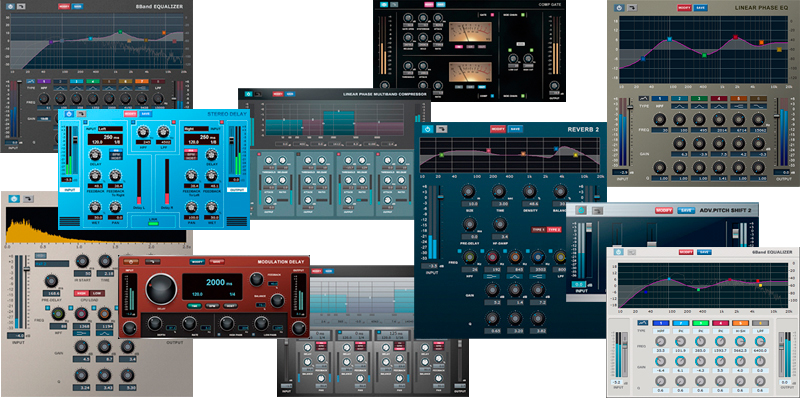Image resolution: width=800 pixels, height=398 pixels.
Task: Click MODIFY button in Reverb 2
Action: tap(497, 129)
